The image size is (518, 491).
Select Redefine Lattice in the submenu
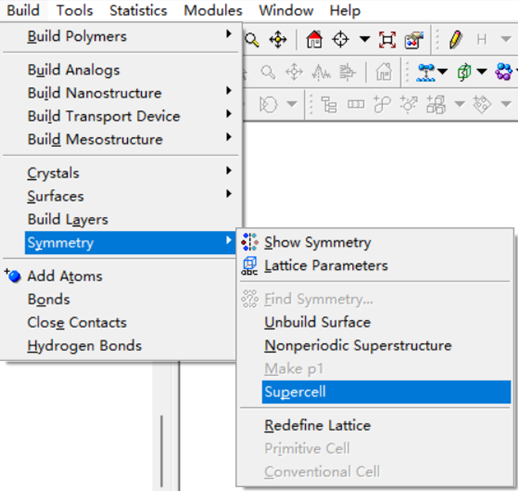coord(375,425)
